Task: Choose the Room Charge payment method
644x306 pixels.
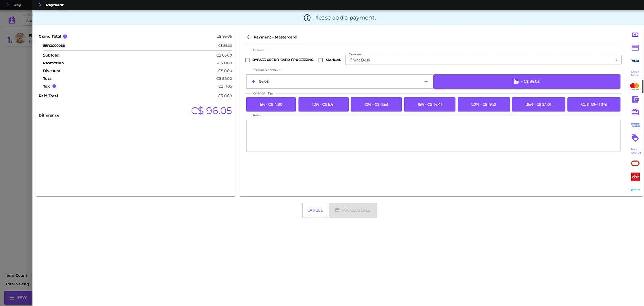Action: coord(636,151)
